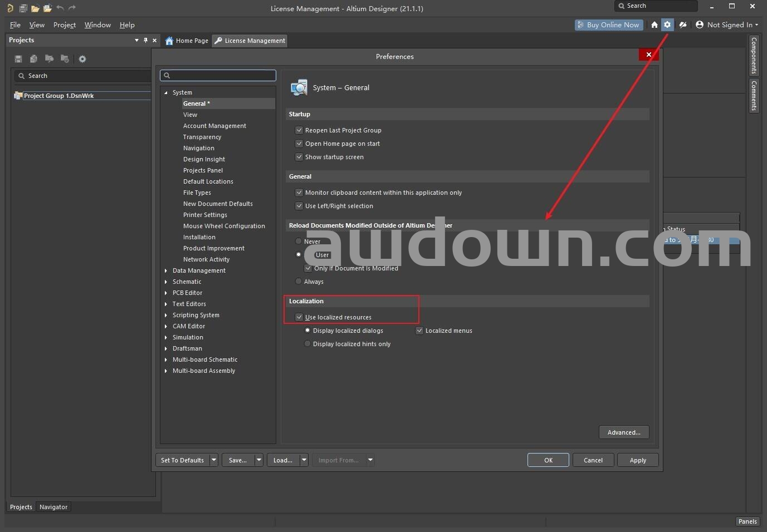Uncheck Use localized resources checkbox
Viewport: 767px width, 532px height.
point(299,317)
